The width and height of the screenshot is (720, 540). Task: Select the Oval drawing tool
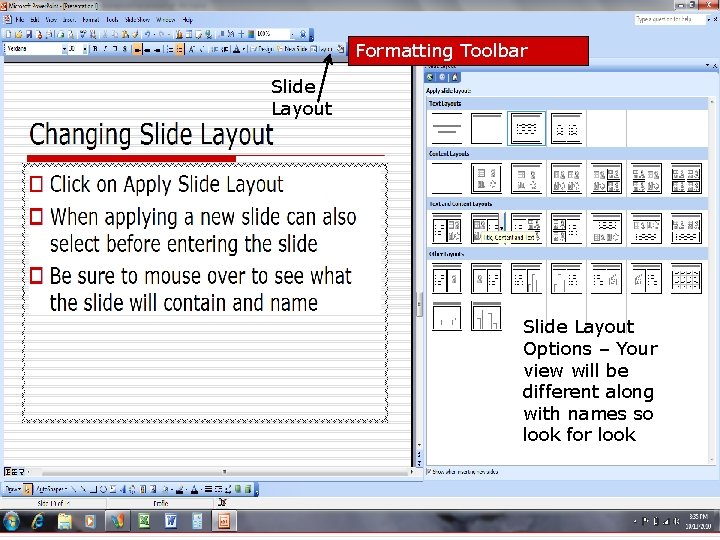click(x=103, y=489)
